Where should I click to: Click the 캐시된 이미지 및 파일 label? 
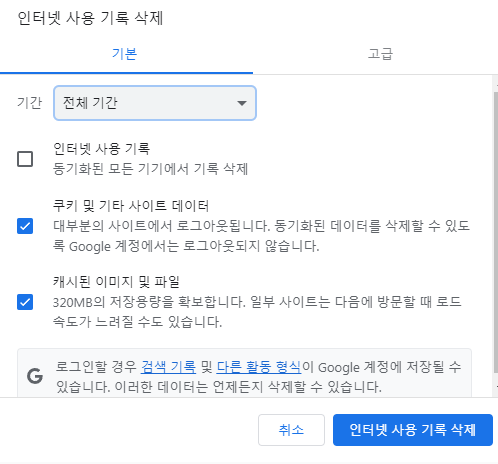pos(116,282)
